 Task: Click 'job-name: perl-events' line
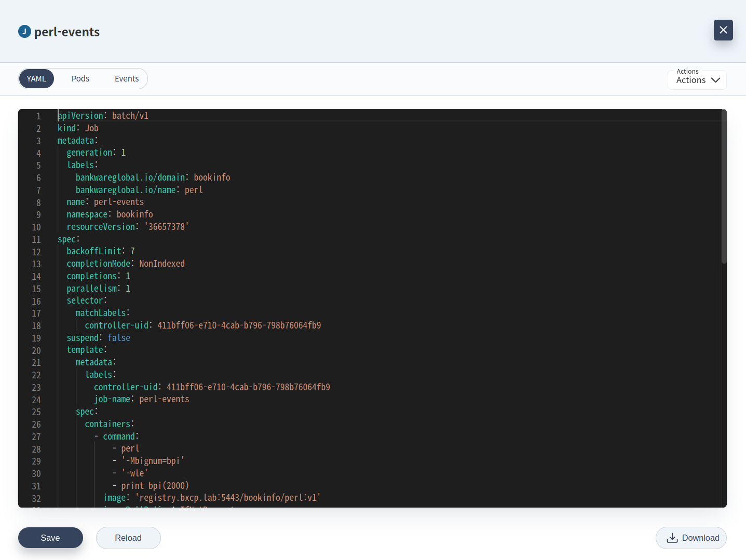click(x=141, y=399)
